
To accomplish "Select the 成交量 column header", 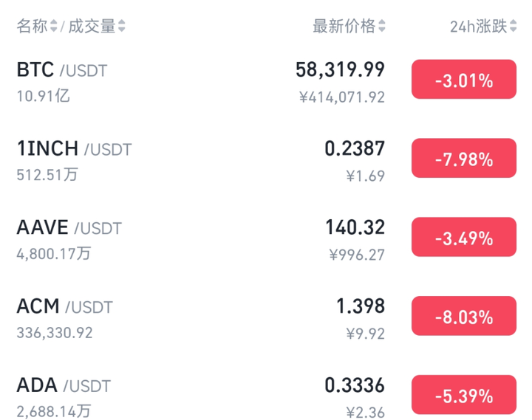I will click(x=92, y=26).
